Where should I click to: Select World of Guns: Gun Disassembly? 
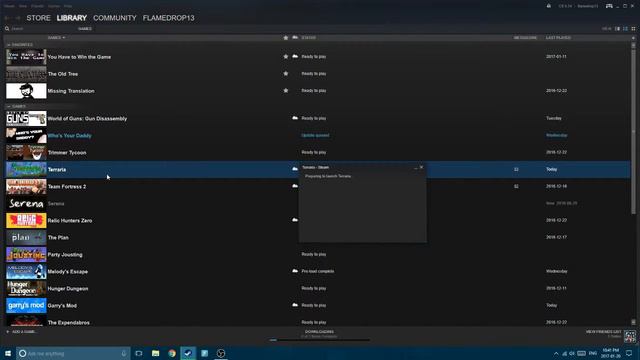[x=87, y=118]
